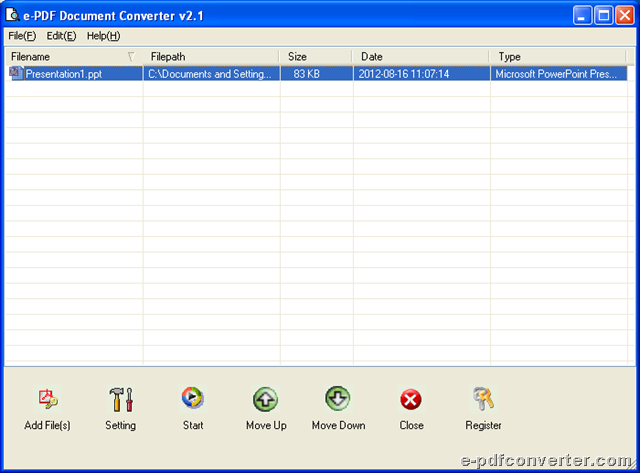Click the 2012-08-16 11:07:14 date cell
Image resolution: width=640 pixels, height=473 pixels.
(x=422, y=73)
